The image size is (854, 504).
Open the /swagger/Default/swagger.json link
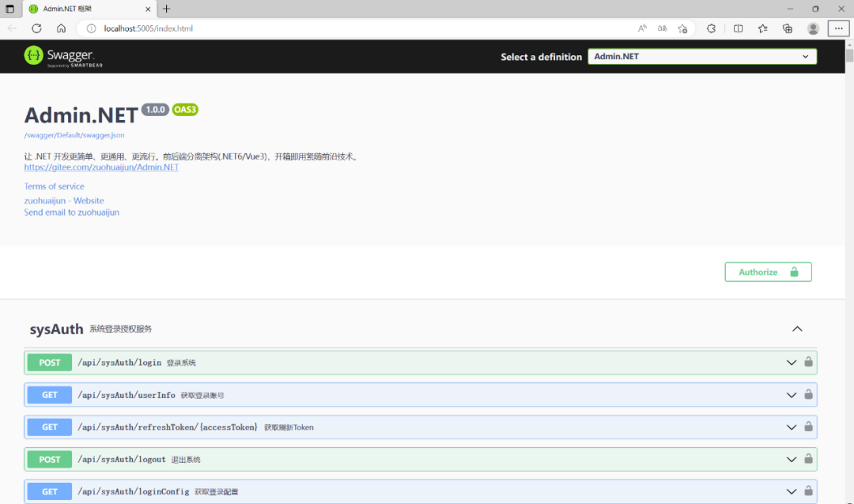coord(74,135)
